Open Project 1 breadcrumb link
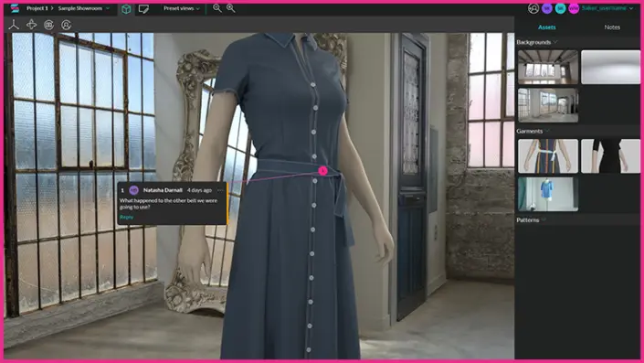644x363 pixels. tap(37, 8)
